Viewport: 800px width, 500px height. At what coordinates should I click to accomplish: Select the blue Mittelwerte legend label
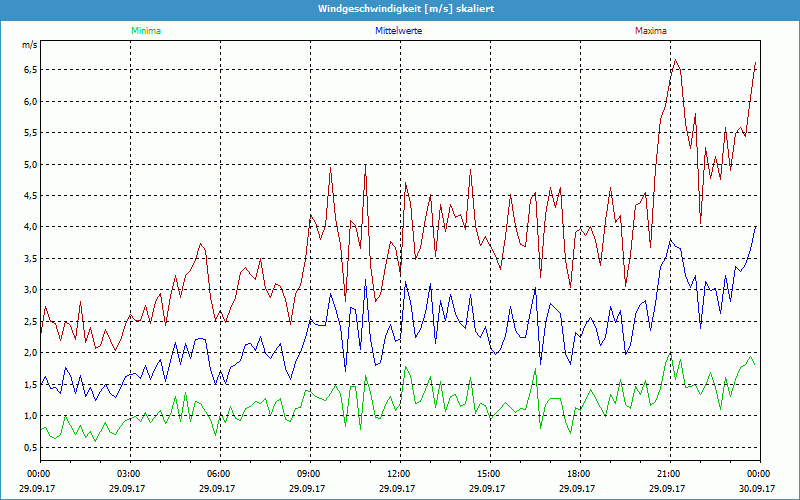pos(398,31)
